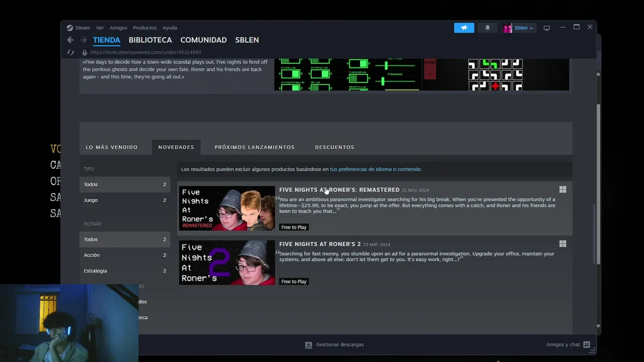
Task: Click Five Nights at Roner's 2 thumbnail
Action: (227, 262)
